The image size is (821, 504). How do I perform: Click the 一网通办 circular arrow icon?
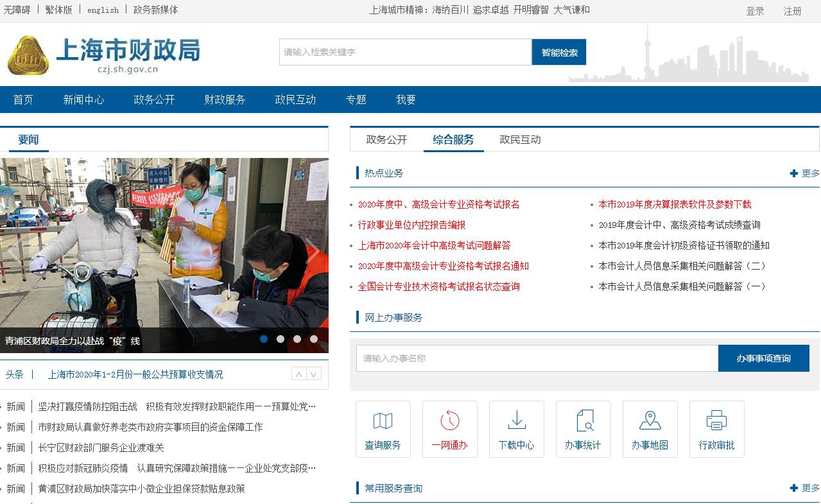(x=449, y=421)
